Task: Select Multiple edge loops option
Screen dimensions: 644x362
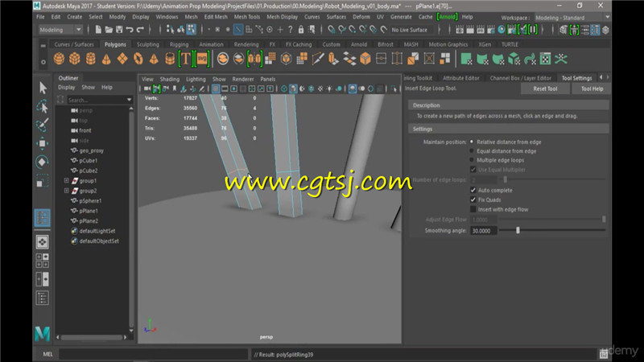Action: coord(472,160)
